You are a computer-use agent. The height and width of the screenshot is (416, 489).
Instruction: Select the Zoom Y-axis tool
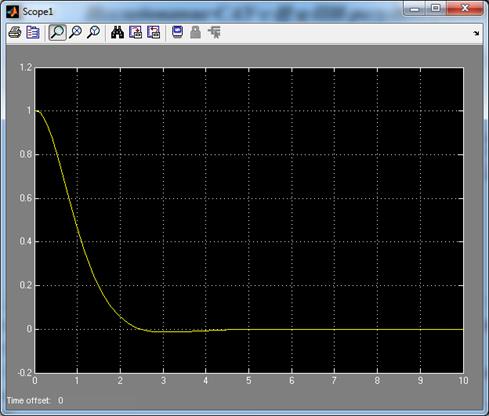pyautogui.click(x=94, y=33)
